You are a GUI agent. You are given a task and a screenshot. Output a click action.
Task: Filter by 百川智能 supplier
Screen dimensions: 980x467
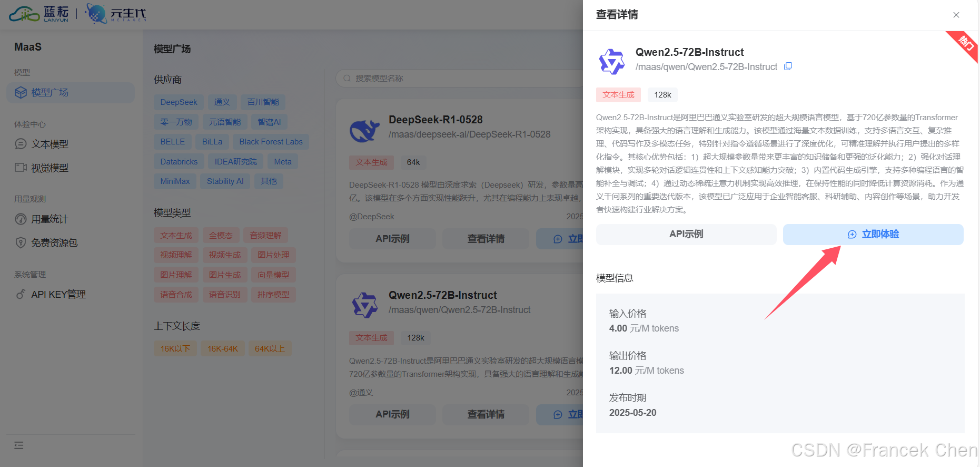tap(263, 102)
